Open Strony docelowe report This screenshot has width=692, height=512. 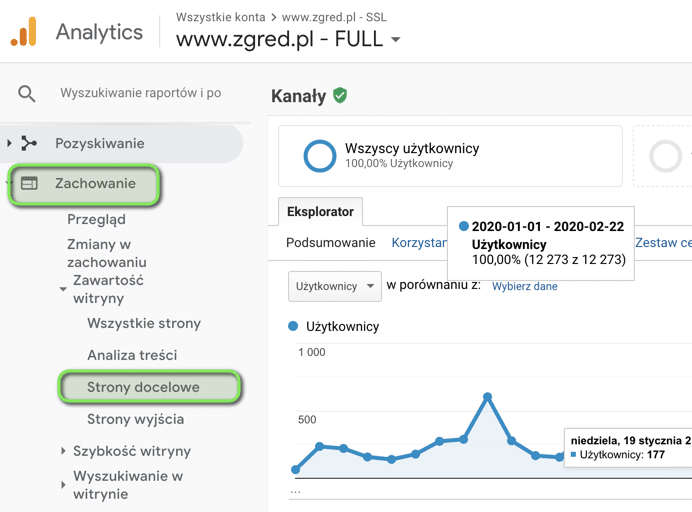pos(143,387)
